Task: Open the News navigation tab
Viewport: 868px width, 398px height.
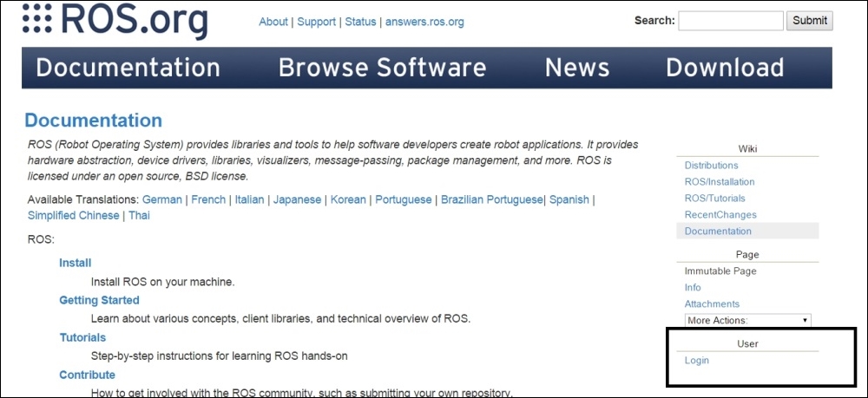Action: point(577,68)
